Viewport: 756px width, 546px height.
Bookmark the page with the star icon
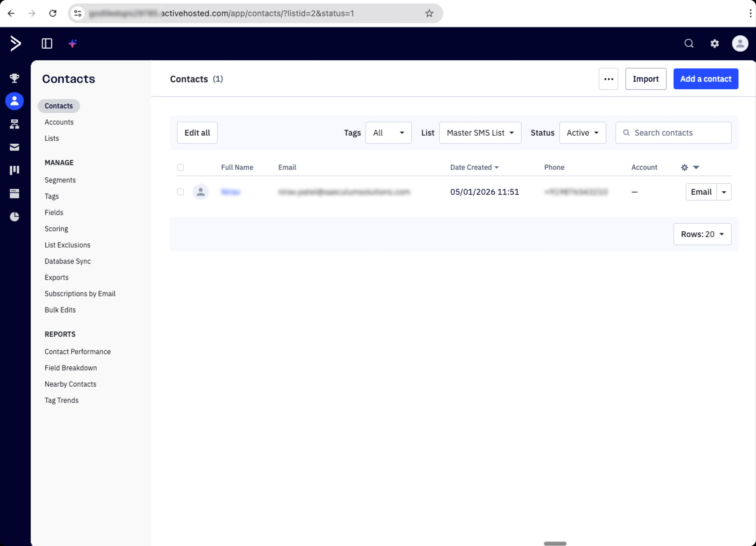[429, 13]
